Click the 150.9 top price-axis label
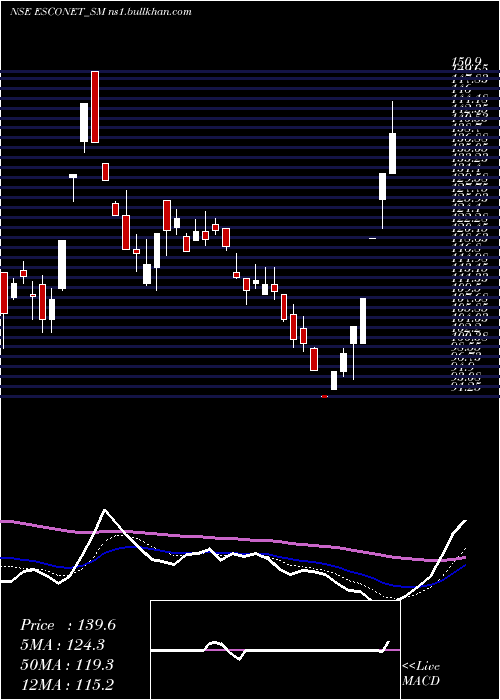Screen dimensions: 500x700 tap(467, 61)
